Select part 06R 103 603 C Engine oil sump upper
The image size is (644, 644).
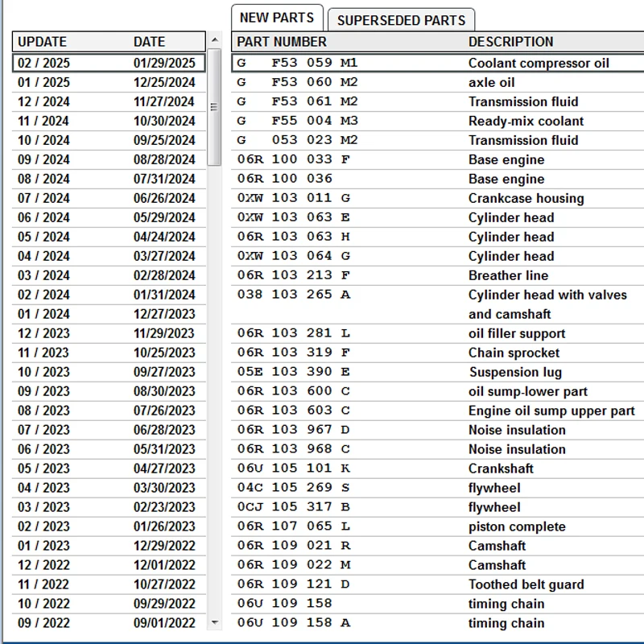click(438, 411)
